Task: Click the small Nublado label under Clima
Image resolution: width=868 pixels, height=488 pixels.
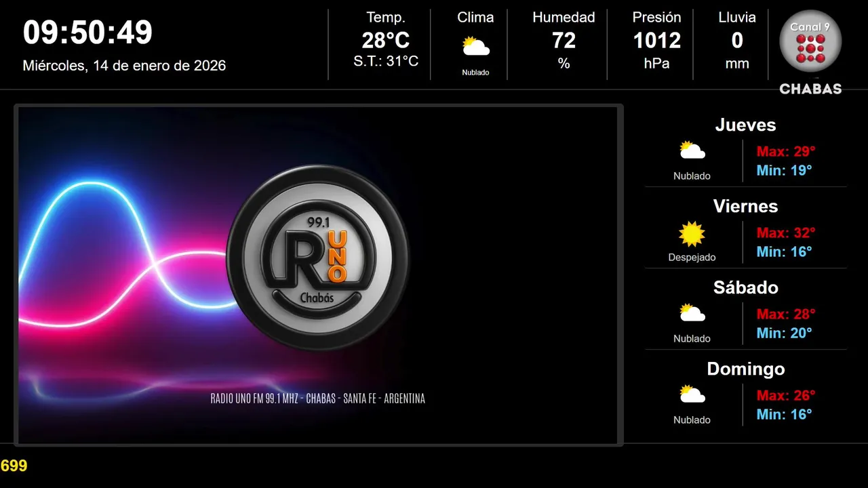Action: pos(475,73)
